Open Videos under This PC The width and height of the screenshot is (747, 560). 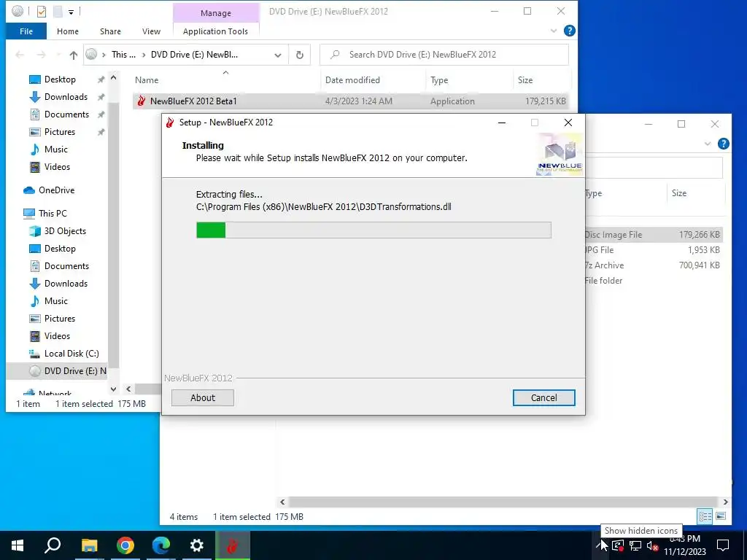(x=57, y=336)
